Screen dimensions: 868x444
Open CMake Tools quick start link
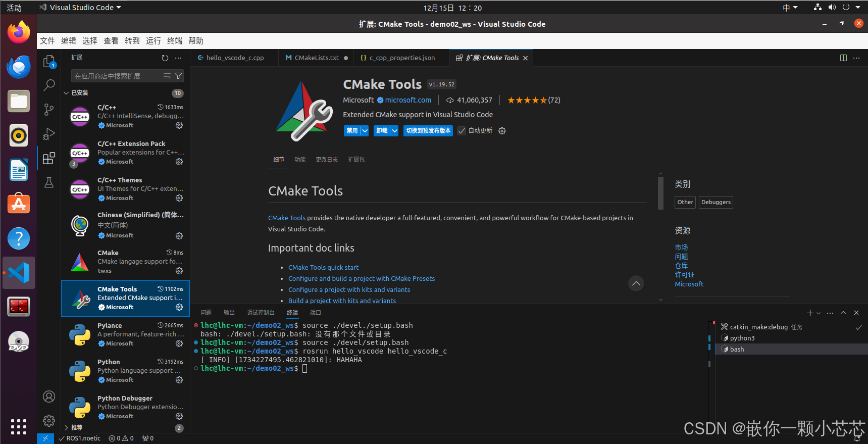pos(323,268)
